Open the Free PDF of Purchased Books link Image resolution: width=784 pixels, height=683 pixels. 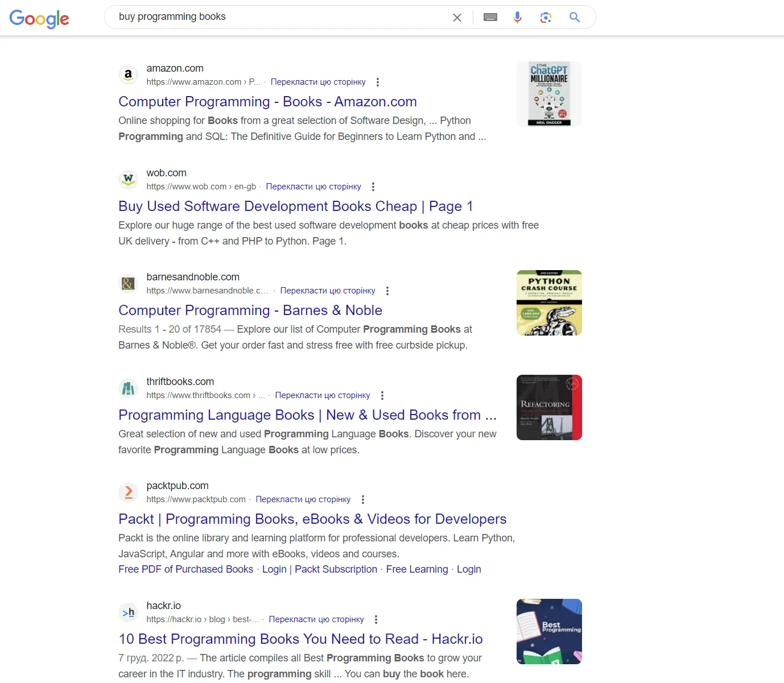pyautogui.click(x=185, y=569)
